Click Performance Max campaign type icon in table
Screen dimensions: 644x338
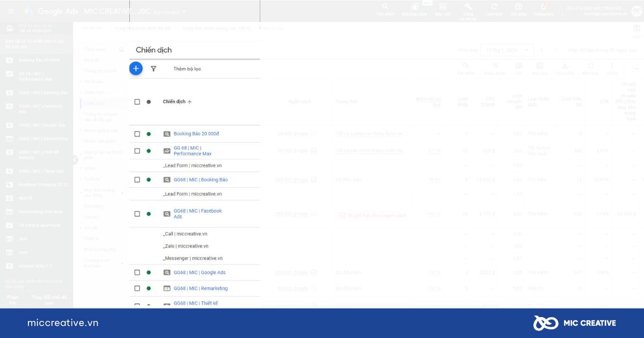coord(167,151)
